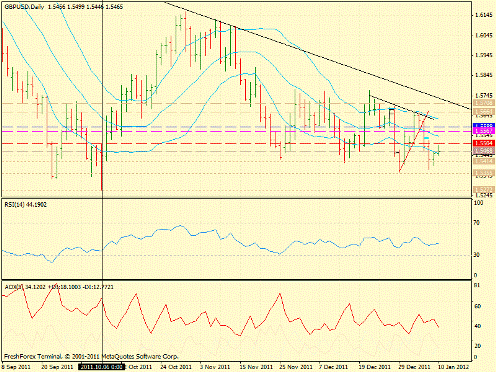Image resolution: width=496 pixels, height=372 pixels.
Task: Click the RSI(14) indicator label
Action: [25, 204]
